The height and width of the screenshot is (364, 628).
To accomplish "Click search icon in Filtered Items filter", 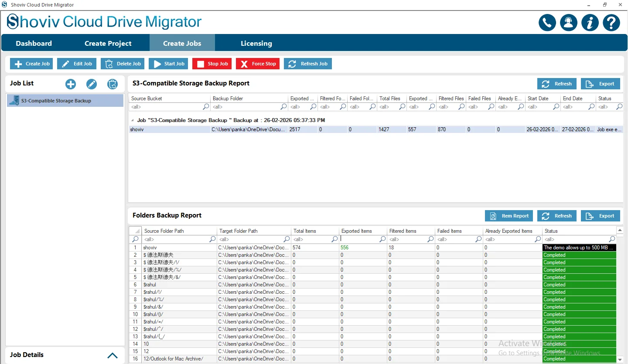I will [430, 239].
